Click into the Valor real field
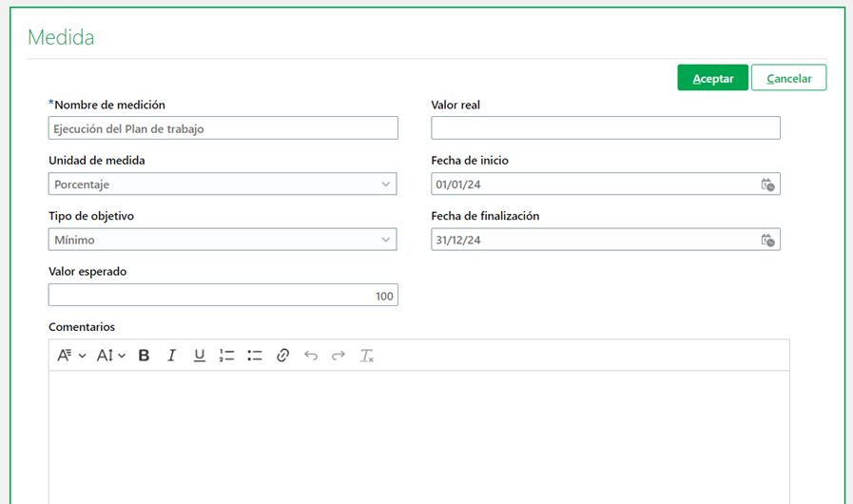The image size is (853, 504). (605, 128)
